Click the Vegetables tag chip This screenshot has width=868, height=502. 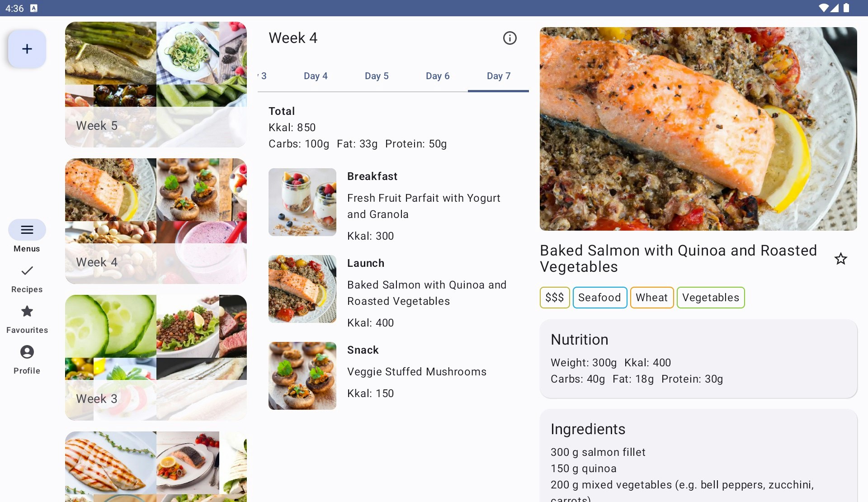tap(711, 298)
